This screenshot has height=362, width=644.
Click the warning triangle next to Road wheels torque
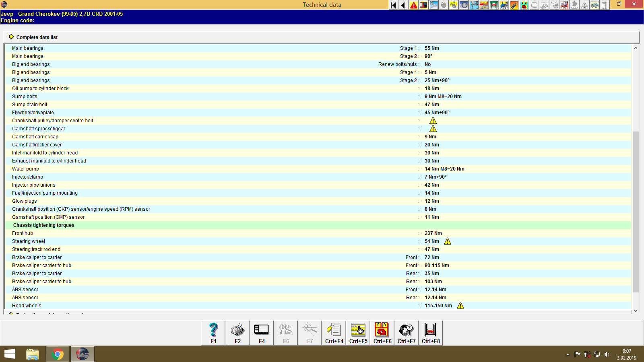(x=460, y=305)
